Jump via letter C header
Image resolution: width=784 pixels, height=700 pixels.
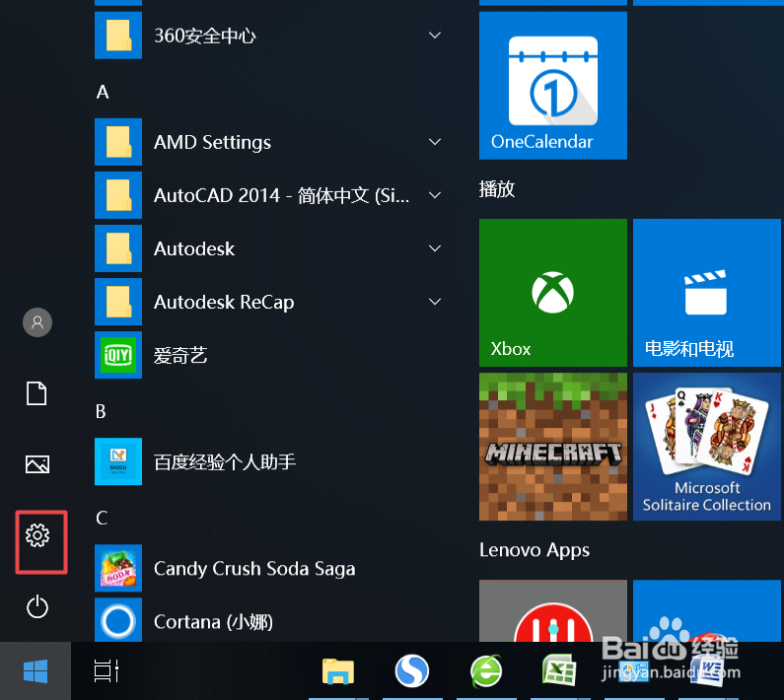click(x=102, y=518)
